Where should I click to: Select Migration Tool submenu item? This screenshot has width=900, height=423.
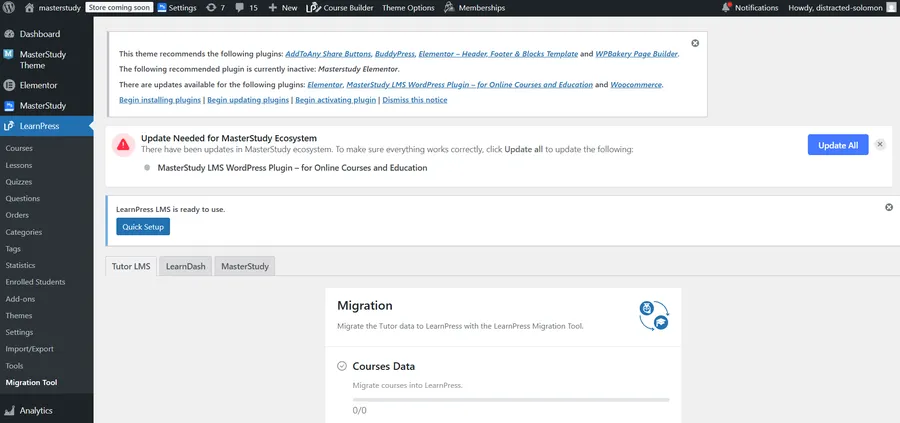[32, 382]
